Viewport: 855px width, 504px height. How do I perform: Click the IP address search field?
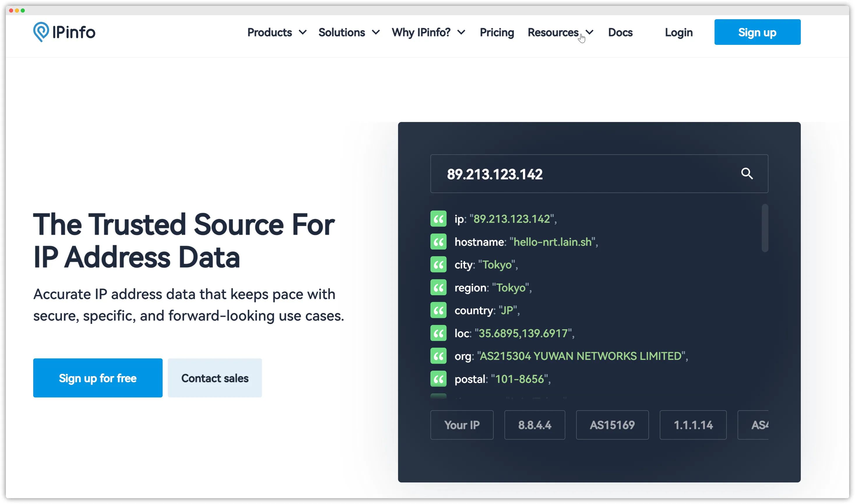pyautogui.click(x=599, y=174)
